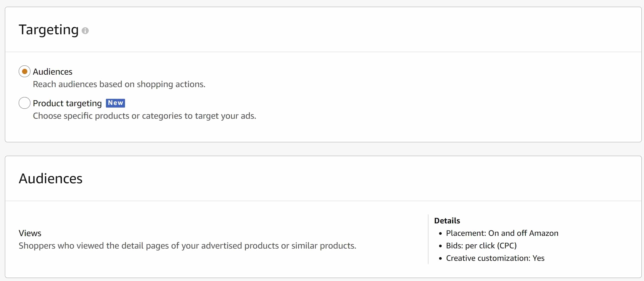Viewport: 644px width, 281px height.
Task: Click the Audiences section heading
Action: click(x=50, y=178)
